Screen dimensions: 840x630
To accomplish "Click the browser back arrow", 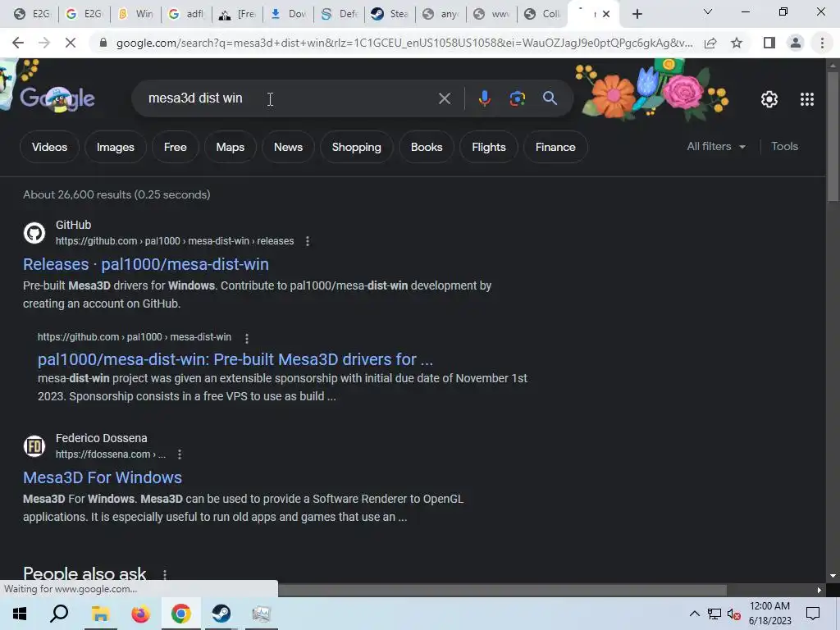I will coord(18,43).
